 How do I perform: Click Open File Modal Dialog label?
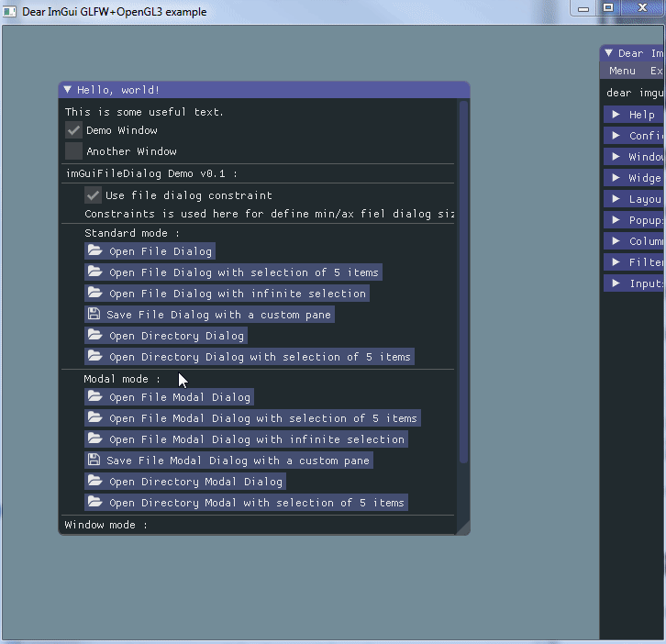point(180,396)
